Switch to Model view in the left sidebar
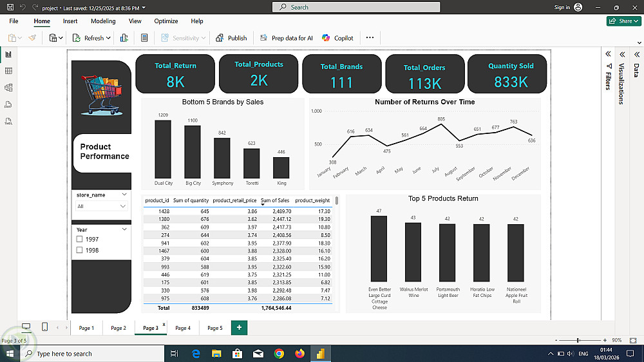 (8, 88)
